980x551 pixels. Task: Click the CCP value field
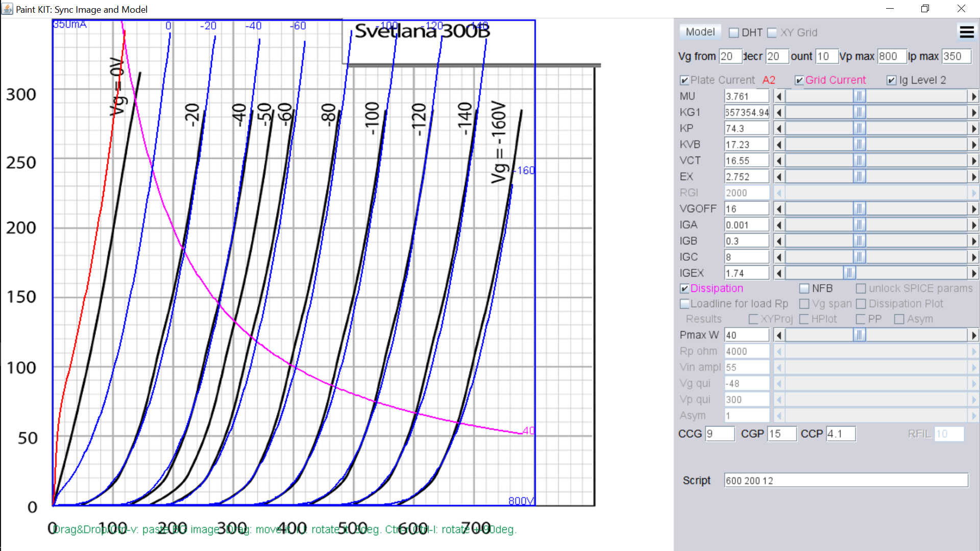[841, 434]
